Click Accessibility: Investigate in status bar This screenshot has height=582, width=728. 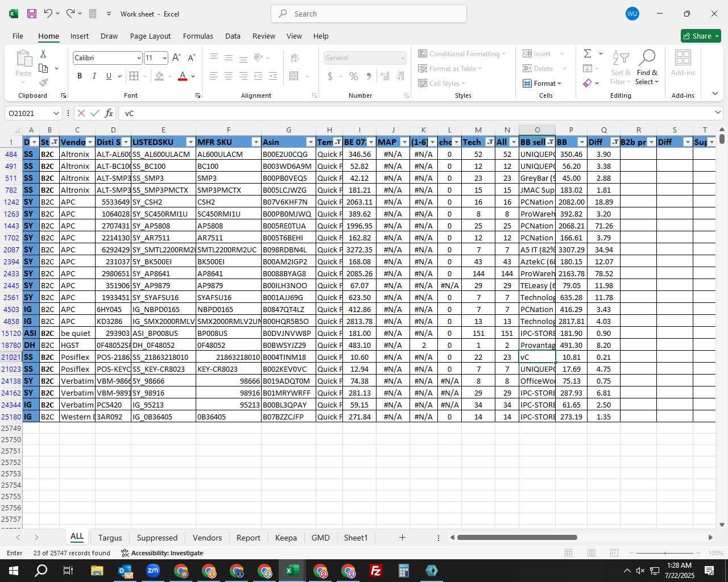(162, 553)
